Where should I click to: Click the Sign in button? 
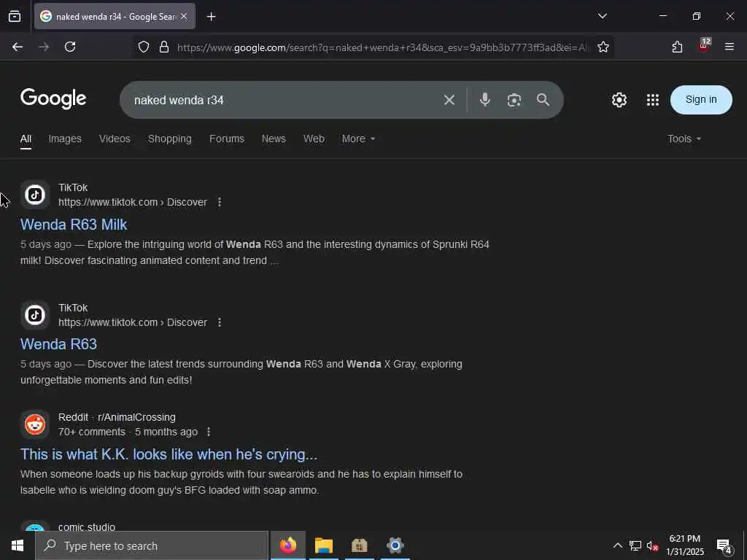click(x=701, y=99)
